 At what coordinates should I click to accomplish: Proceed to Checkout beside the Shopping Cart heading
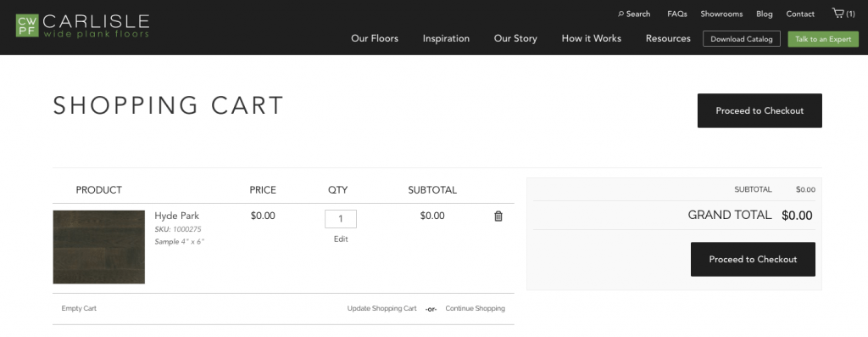[x=759, y=111]
